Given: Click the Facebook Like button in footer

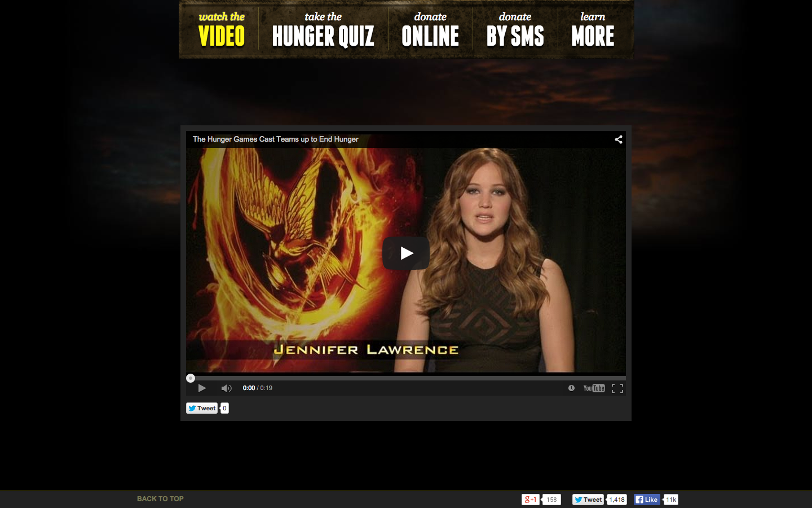Looking at the screenshot, I should pos(647,500).
